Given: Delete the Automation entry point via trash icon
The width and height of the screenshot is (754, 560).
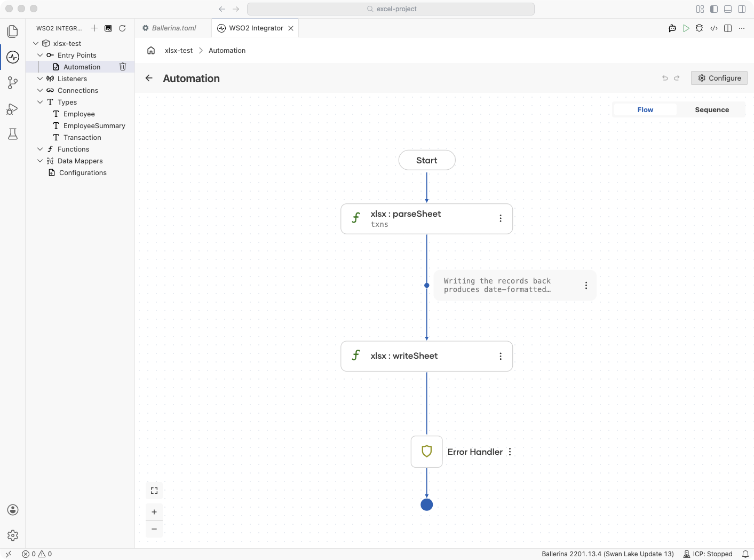Looking at the screenshot, I should click(x=123, y=67).
